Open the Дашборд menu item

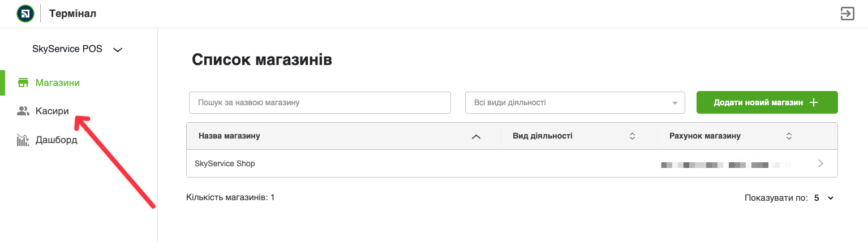pos(56,140)
